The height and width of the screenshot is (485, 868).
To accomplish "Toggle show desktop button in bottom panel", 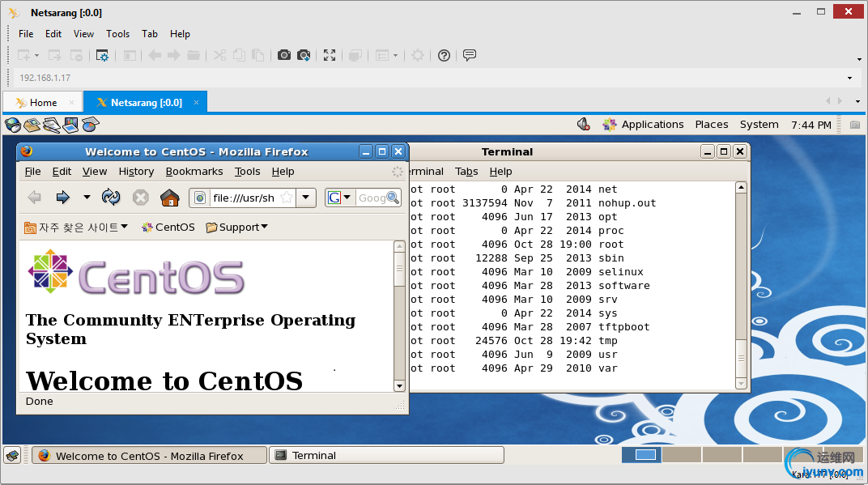I will pyautogui.click(x=12, y=455).
